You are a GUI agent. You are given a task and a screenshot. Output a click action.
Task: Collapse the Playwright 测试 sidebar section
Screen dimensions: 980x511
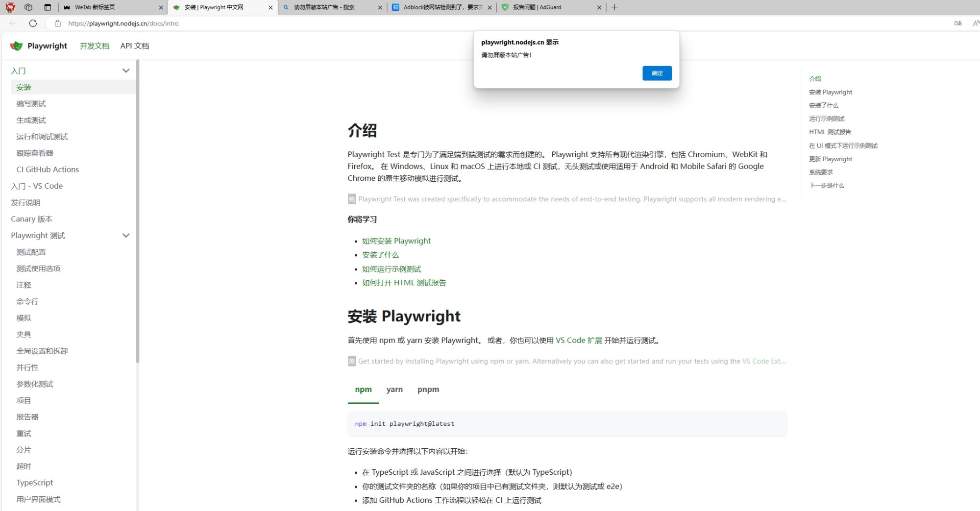click(x=126, y=235)
